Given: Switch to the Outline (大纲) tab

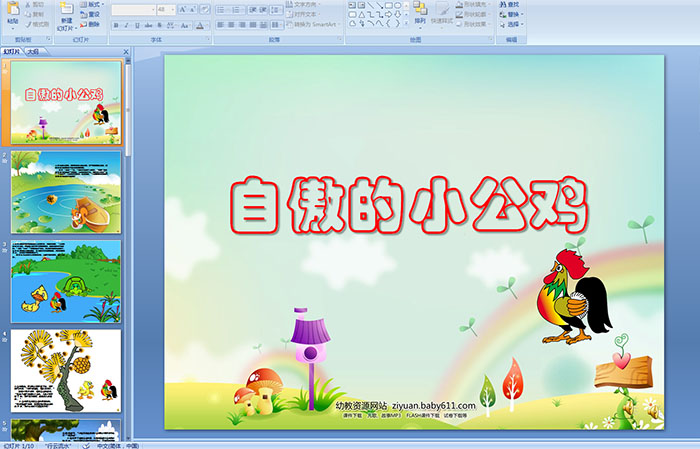Looking at the screenshot, I should [x=34, y=51].
